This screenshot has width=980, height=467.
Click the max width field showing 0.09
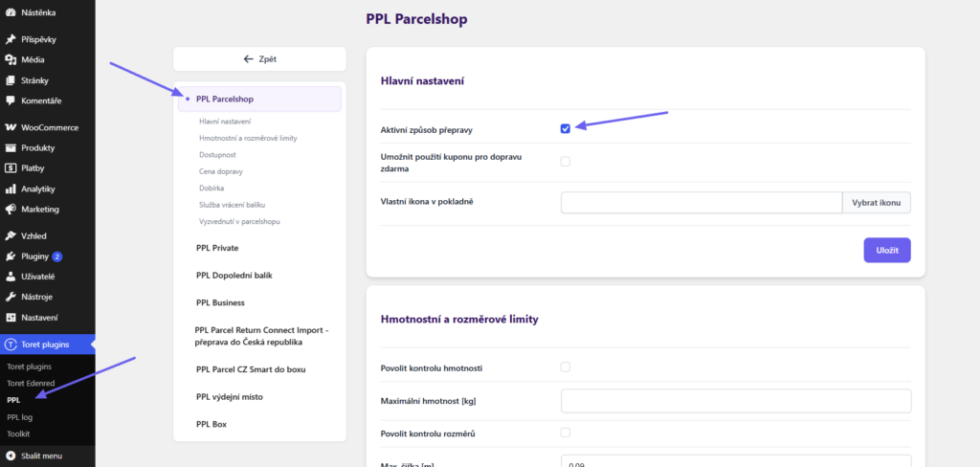736,461
